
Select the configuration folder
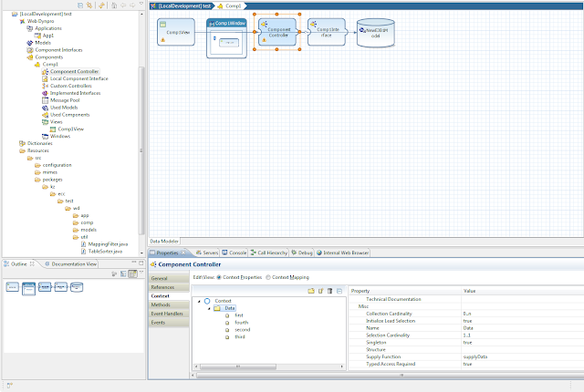[57, 165]
